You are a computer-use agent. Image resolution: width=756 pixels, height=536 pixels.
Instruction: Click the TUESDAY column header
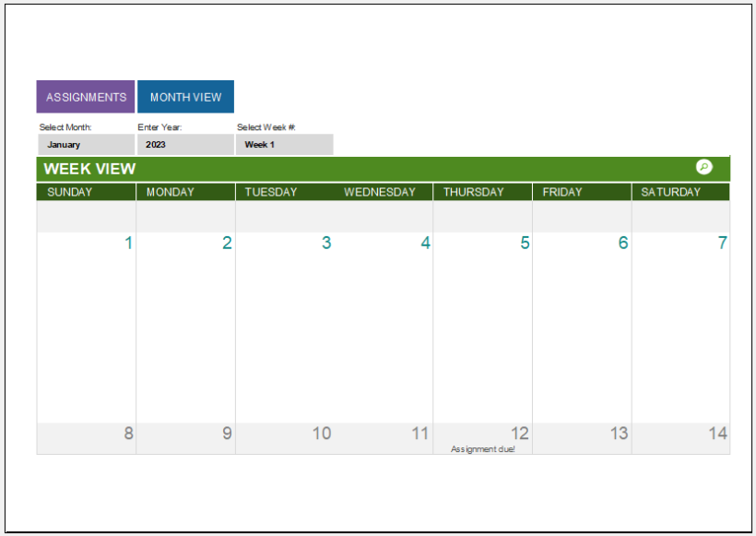tap(271, 192)
